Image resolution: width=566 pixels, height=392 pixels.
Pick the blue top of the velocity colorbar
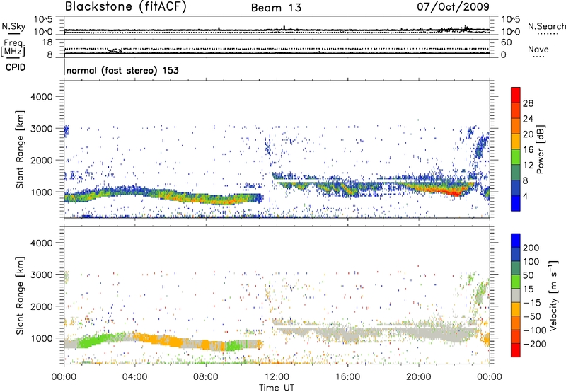coord(516,241)
